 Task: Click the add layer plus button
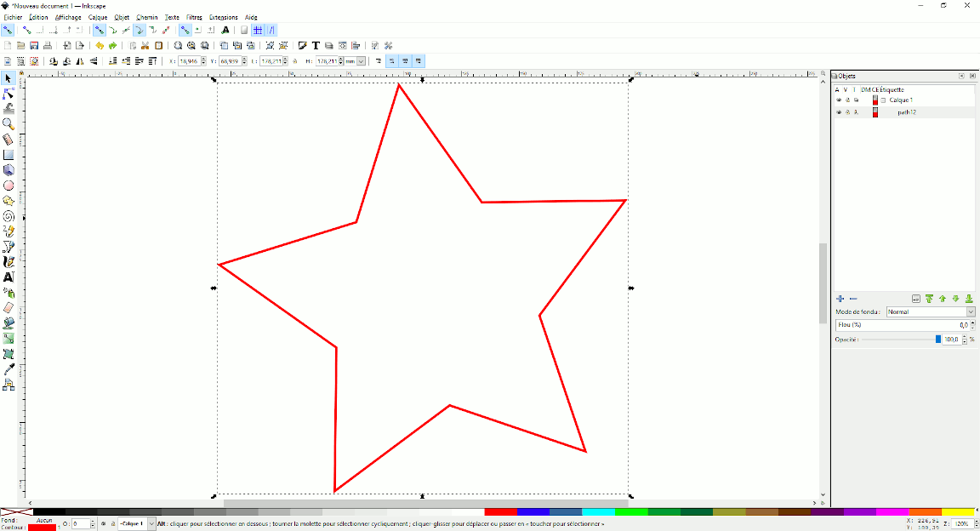tap(840, 299)
